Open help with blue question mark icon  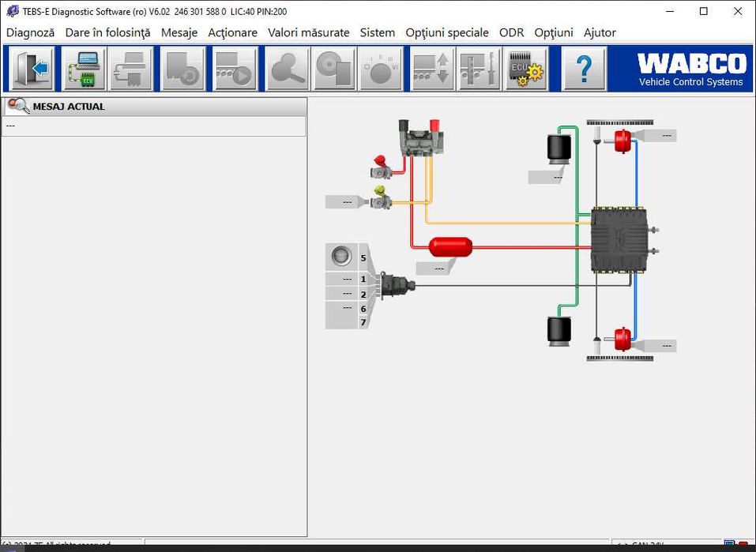point(584,69)
